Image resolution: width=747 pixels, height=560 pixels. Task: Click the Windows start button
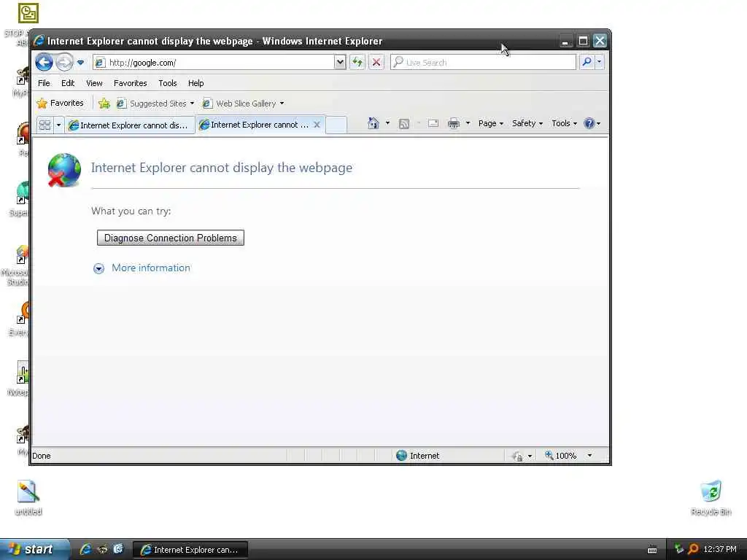(35, 549)
